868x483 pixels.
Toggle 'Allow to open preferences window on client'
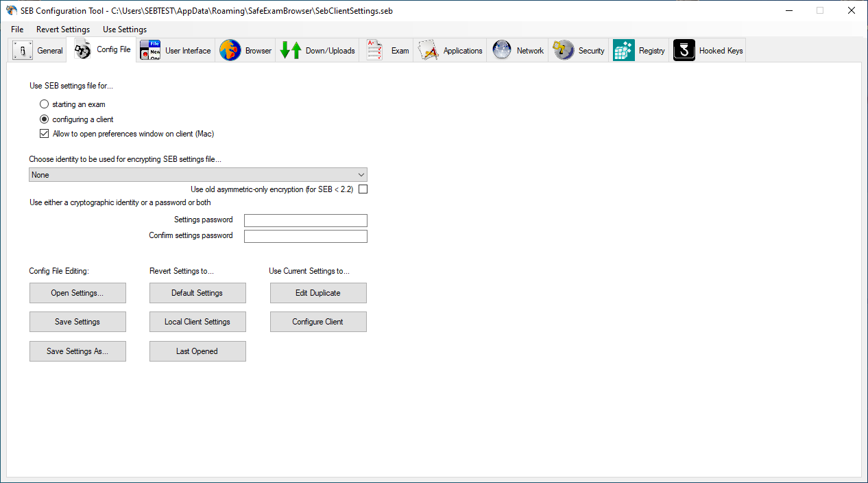click(x=45, y=134)
